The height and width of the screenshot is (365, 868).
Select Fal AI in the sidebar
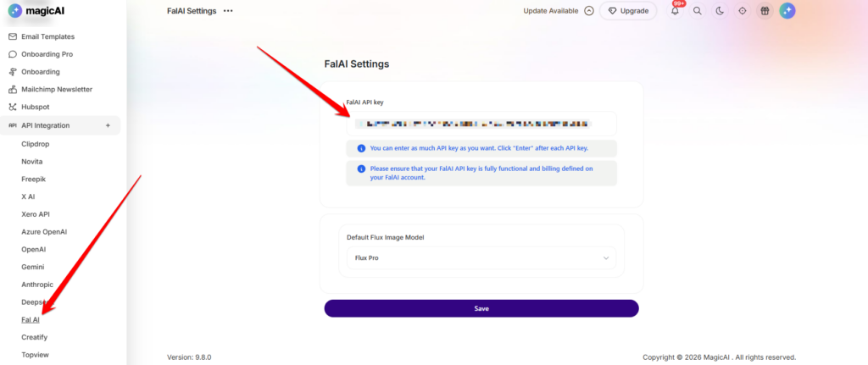[31, 319]
